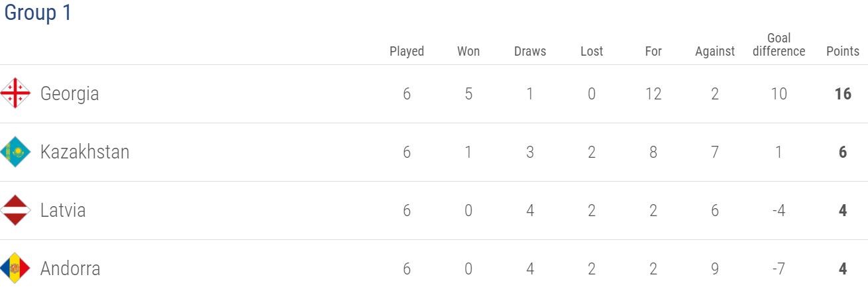Click the Kazakhstan flag icon

point(16,152)
